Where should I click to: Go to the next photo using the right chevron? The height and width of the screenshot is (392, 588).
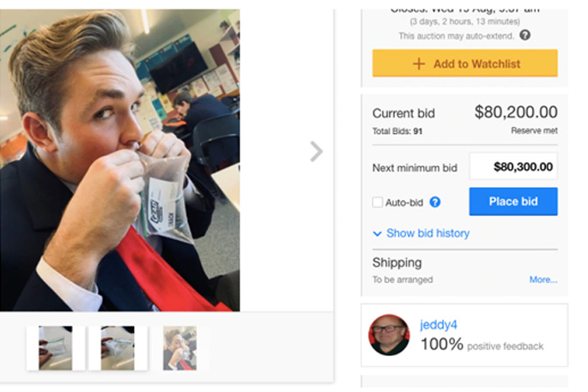pyautogui.click(x=316, y=152)
